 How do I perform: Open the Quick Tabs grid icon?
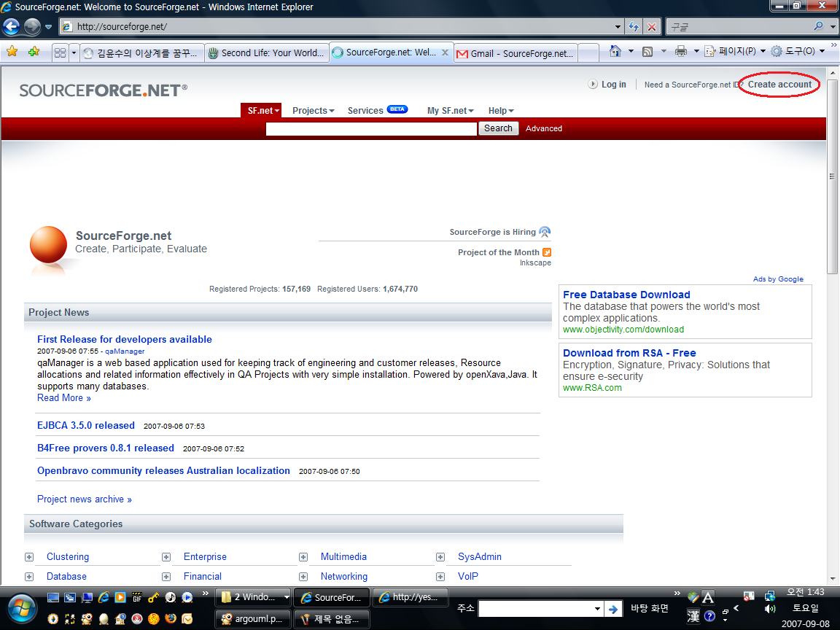coord(60,52)
